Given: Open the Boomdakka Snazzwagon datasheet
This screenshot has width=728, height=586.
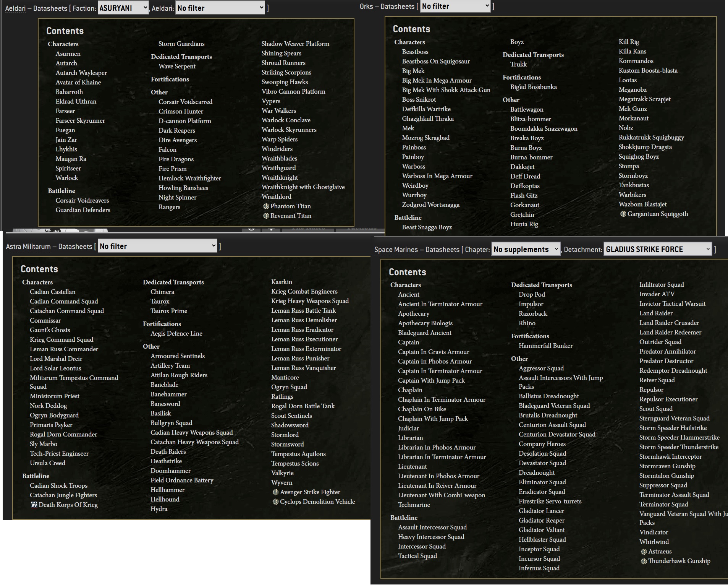Looking at the screenshot, I should 544,128.
